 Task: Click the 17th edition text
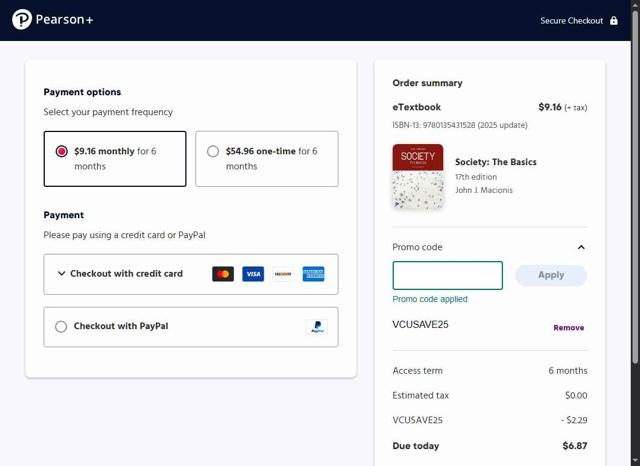coord(476,177)
